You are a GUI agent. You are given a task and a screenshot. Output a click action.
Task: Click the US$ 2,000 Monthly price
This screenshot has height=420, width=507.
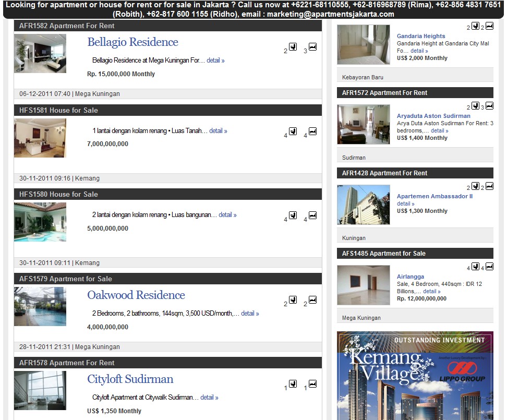422,58
